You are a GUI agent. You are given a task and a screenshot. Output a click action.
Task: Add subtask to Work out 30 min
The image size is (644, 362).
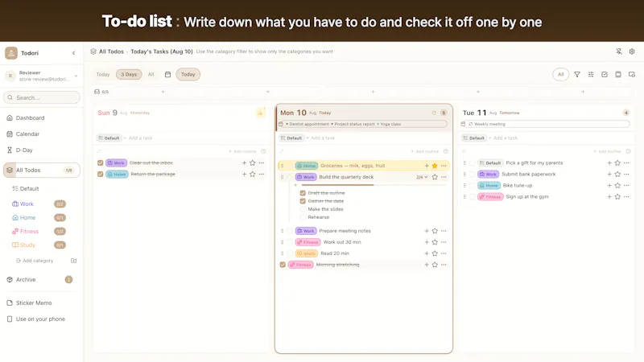tap(427, 242)
